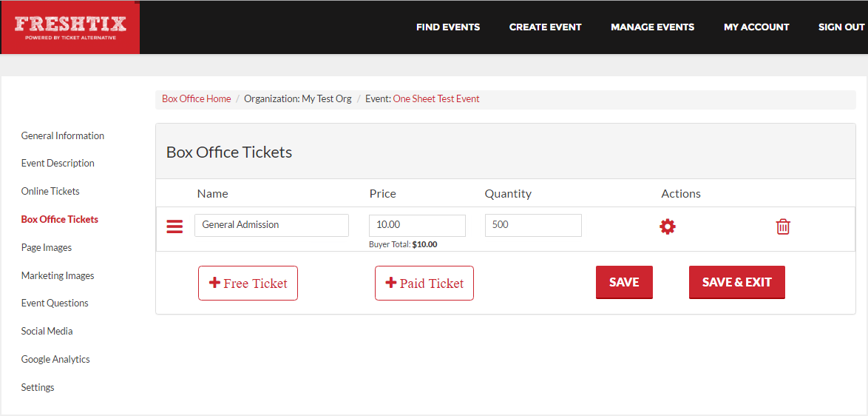Viewport: 868px width, 416px height.
Task: Click the Price field showing 10.00
Action: (x=418, y=226)
